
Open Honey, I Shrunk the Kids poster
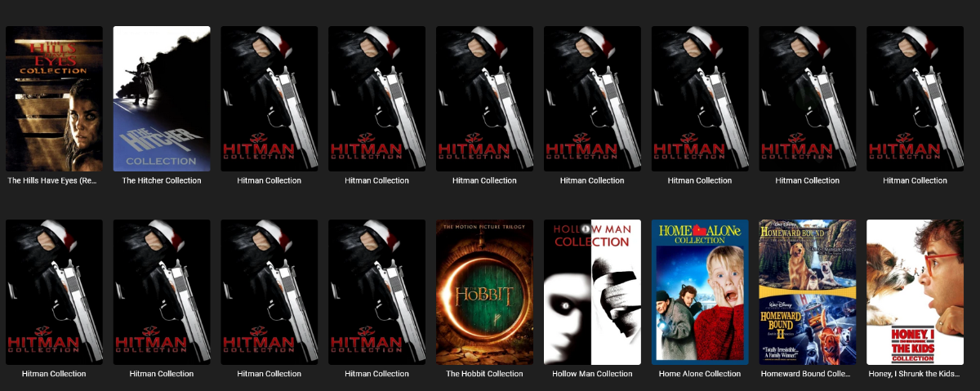tap(915, 292)
